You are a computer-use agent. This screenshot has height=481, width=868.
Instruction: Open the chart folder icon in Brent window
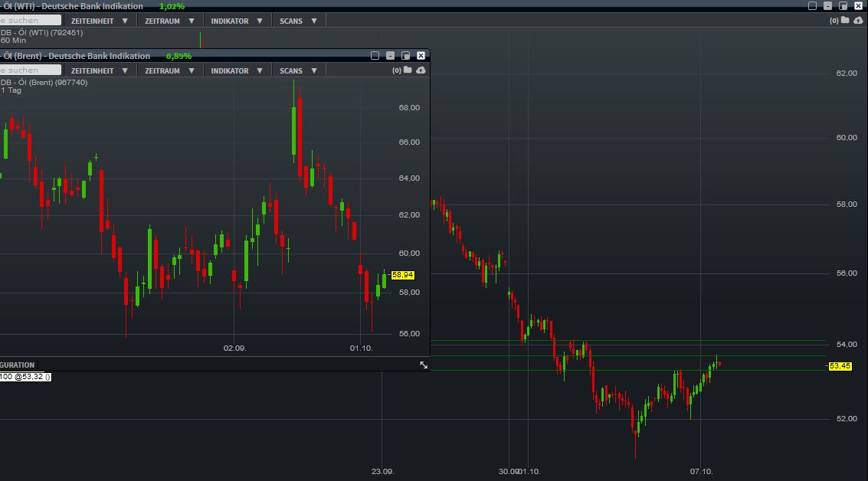point(408,70)
